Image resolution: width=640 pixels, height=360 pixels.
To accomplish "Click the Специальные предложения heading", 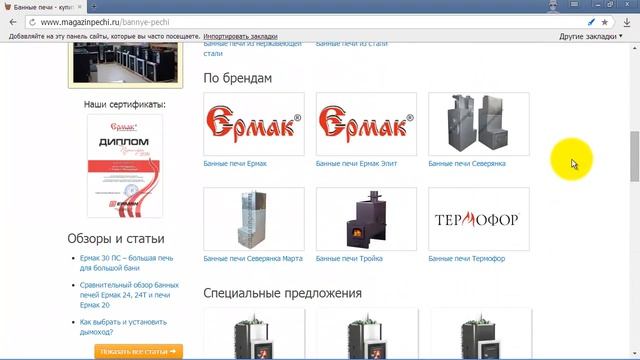I will tap(282, 293).
